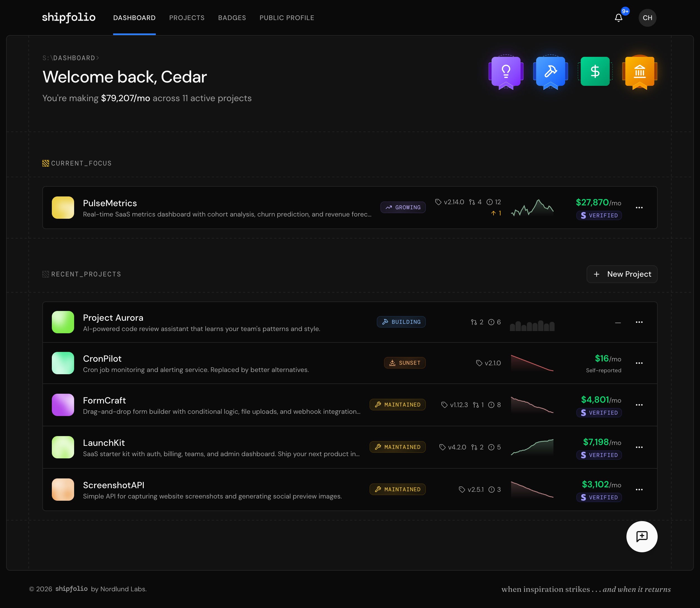700x608 pixels.
Task: Toggle the SUNSET status on CronPilot
Action: pos(405,363)
